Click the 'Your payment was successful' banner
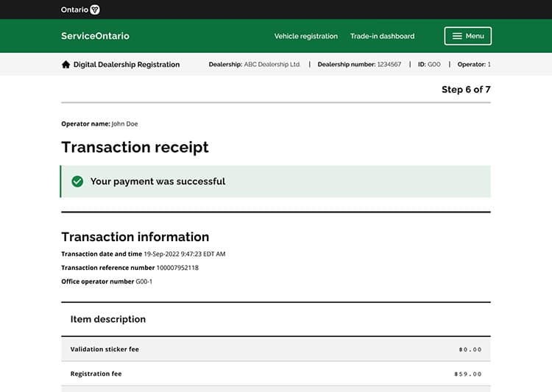The image size is (552, 392). (275, 182)
